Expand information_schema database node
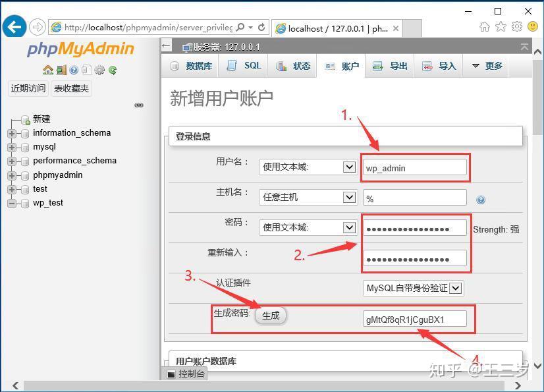 pos(11,133)
